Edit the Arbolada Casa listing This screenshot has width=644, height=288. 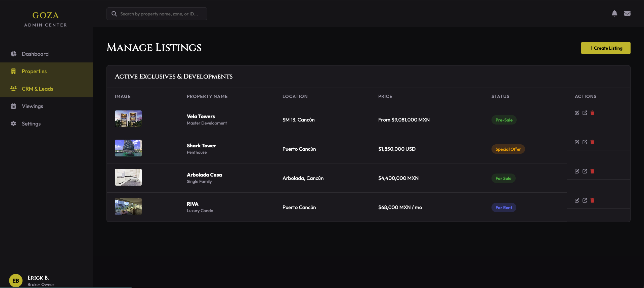pos(576,172)
